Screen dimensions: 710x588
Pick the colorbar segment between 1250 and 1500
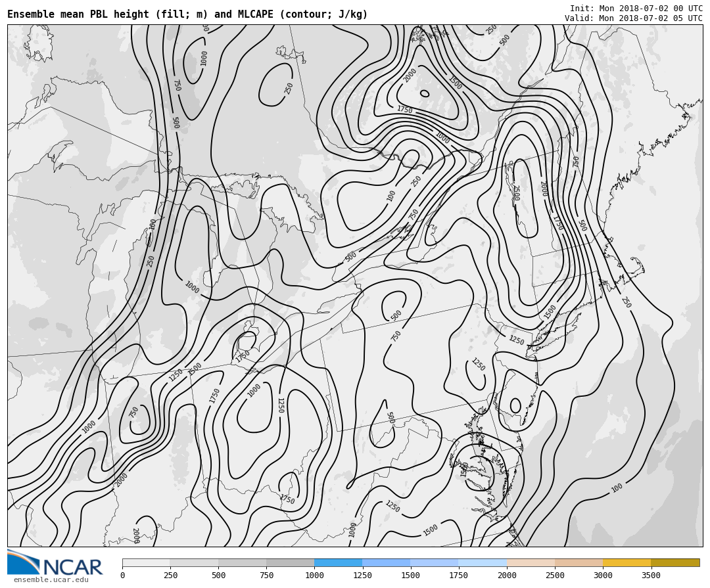point(387,562)
